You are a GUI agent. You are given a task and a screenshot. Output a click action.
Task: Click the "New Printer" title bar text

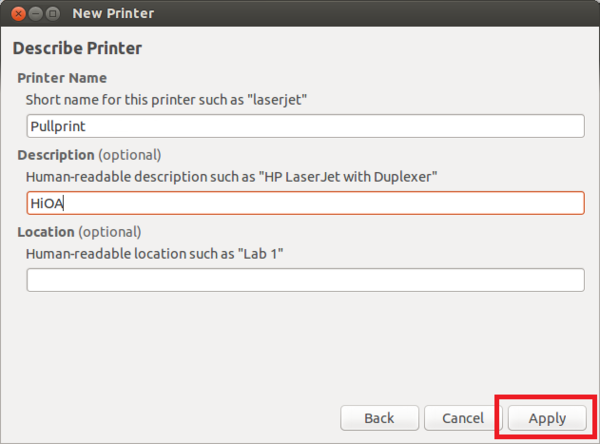tap(113, 15)
